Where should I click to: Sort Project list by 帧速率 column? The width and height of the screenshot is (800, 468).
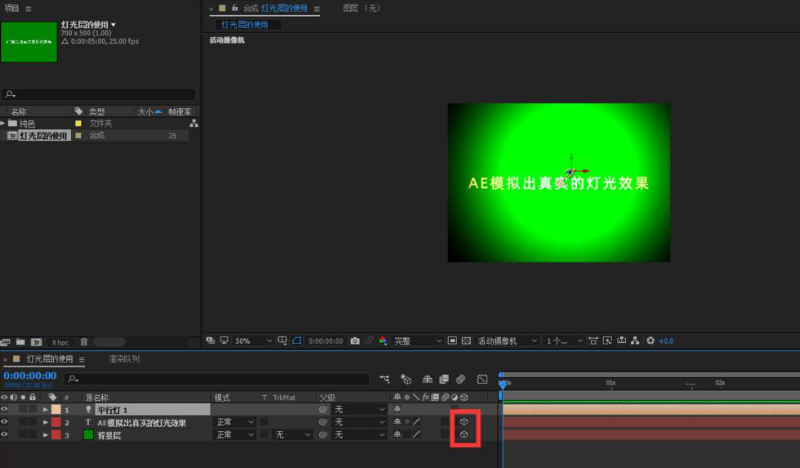[x=180, y=112]
